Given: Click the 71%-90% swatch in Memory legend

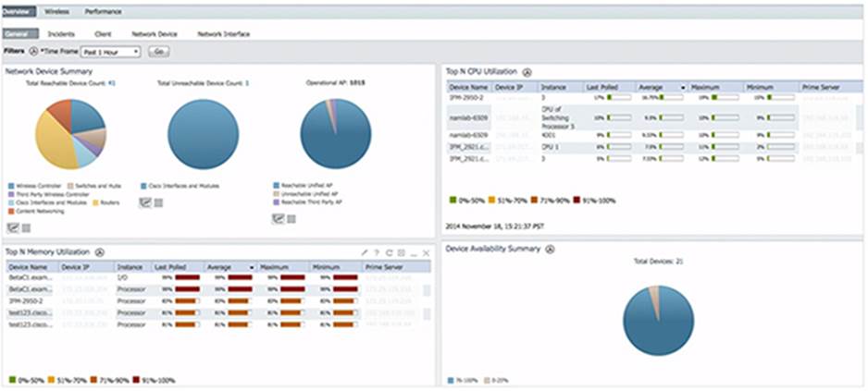Looking at the screenshot, I should tap(93, 381).
